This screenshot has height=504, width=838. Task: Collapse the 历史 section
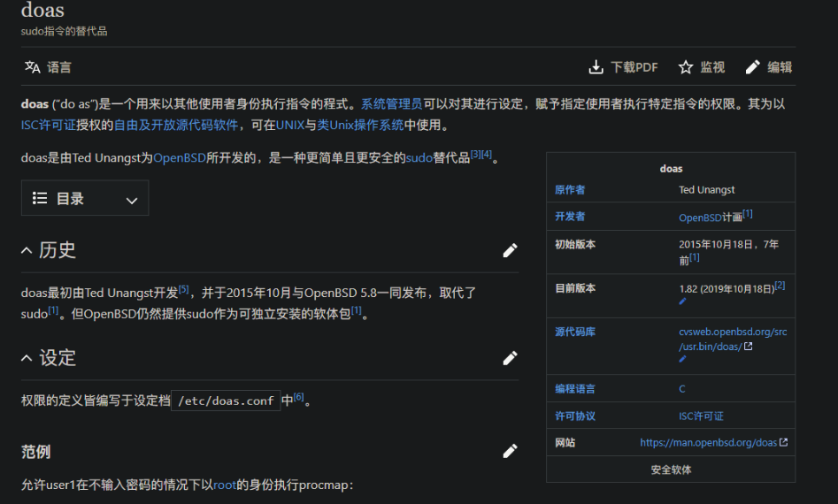point(27,250)
